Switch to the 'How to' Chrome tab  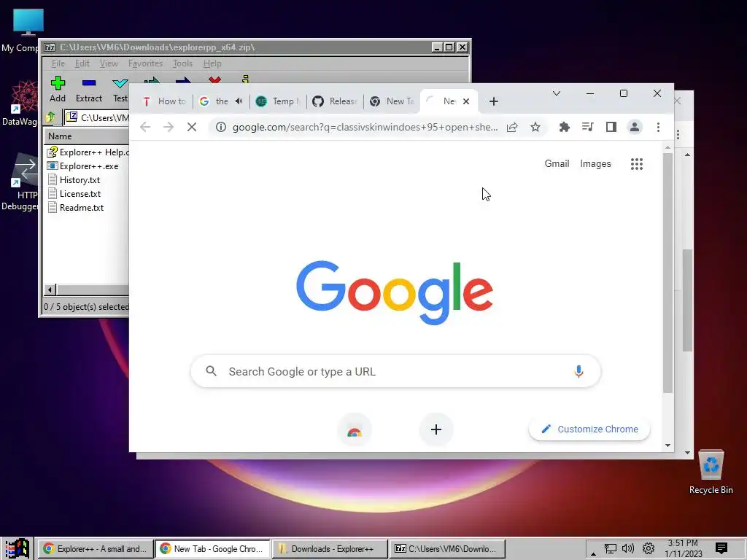165,101
